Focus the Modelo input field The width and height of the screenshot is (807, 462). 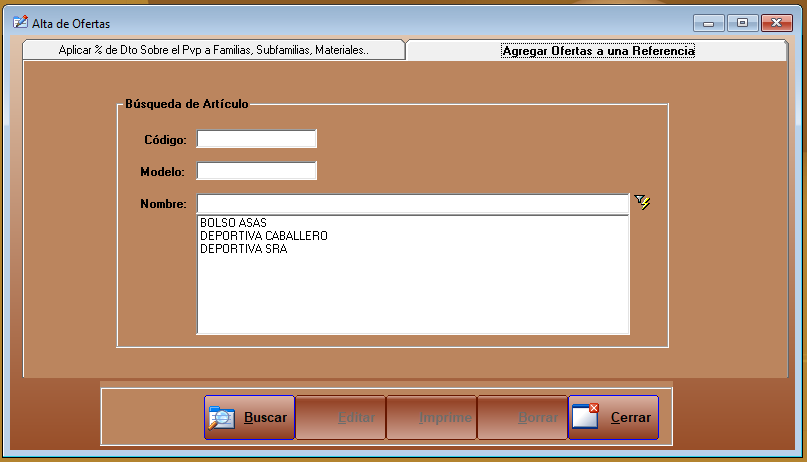point(256,171)
